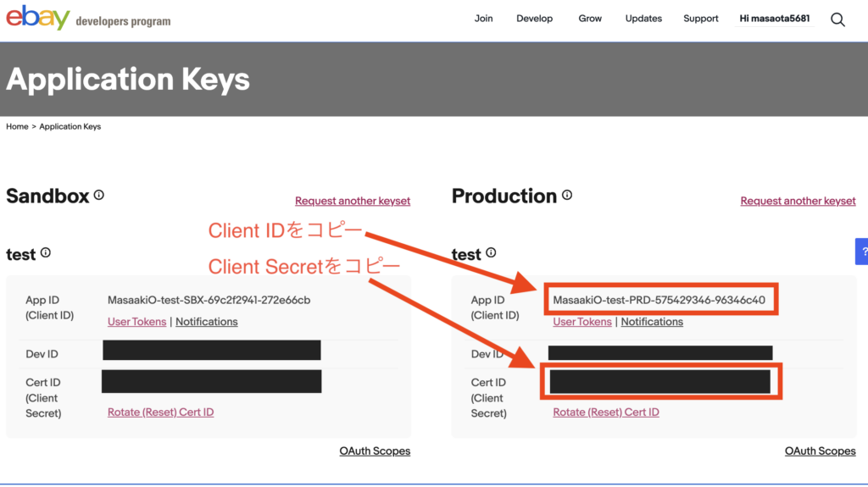Click the eBay logo
The width and height of the screenshot is (868, 487).
[38, 19]
